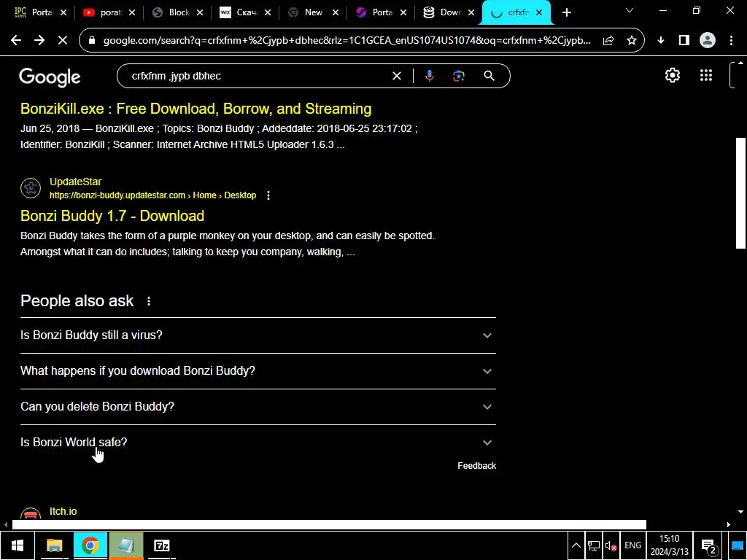This screenshot has height=560, width=747.
Task: Click the scroll-right arrow of horizontal scrollbar
Action: coord(729,525)
